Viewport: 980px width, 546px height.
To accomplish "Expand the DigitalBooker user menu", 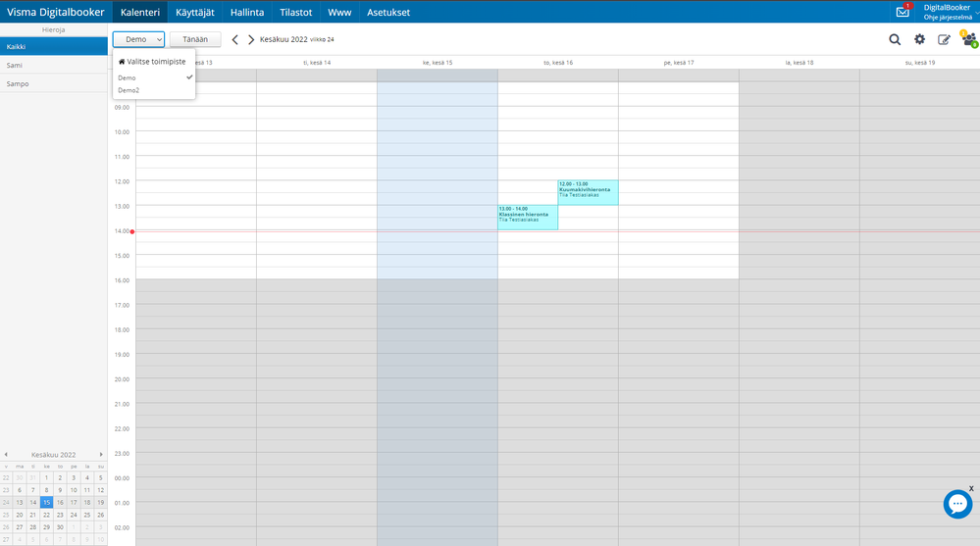I will click(x=948, y=12).
